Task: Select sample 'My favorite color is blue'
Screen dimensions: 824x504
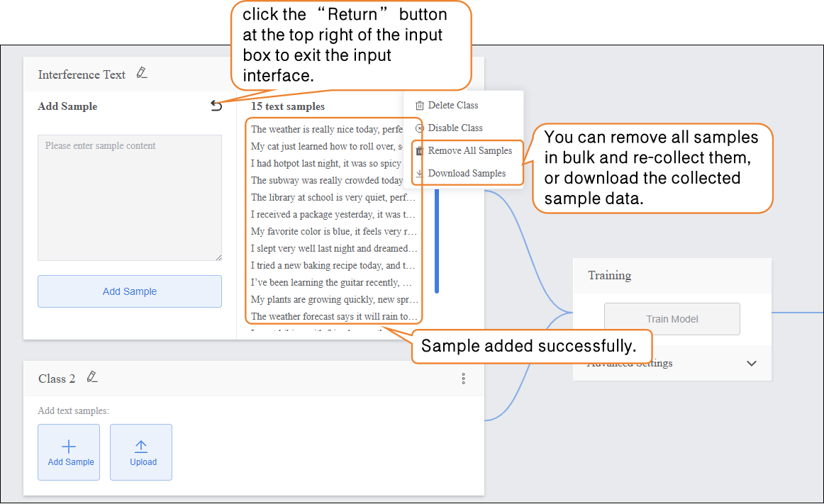Action: pyautogui.click(x=333, y=232)
